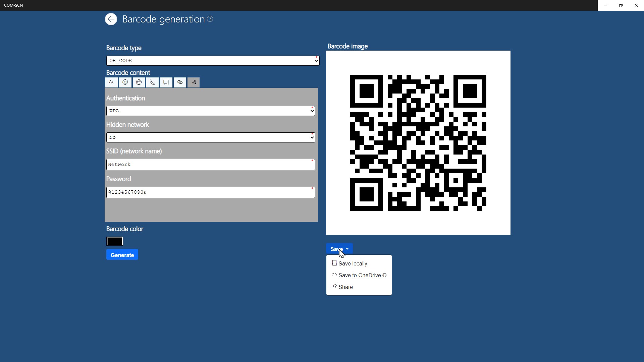This screenshot has width=644, height=362.
Task: Switch to the globe location content icon
Action: [x=139, y=82]
